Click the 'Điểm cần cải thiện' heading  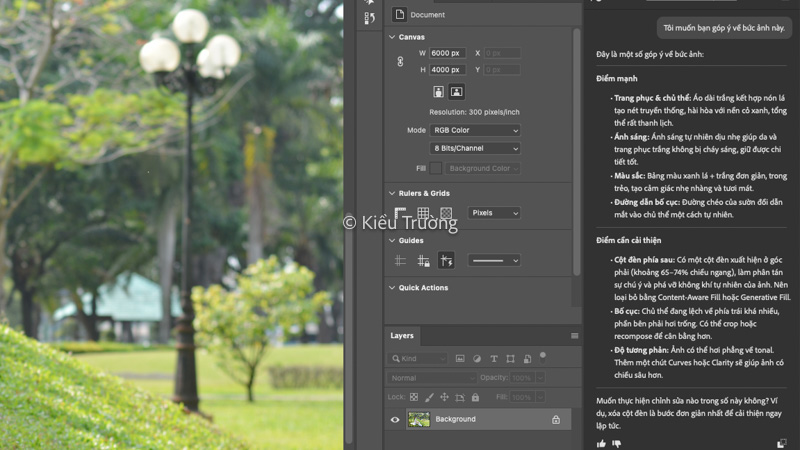click(x=629, y=240)
